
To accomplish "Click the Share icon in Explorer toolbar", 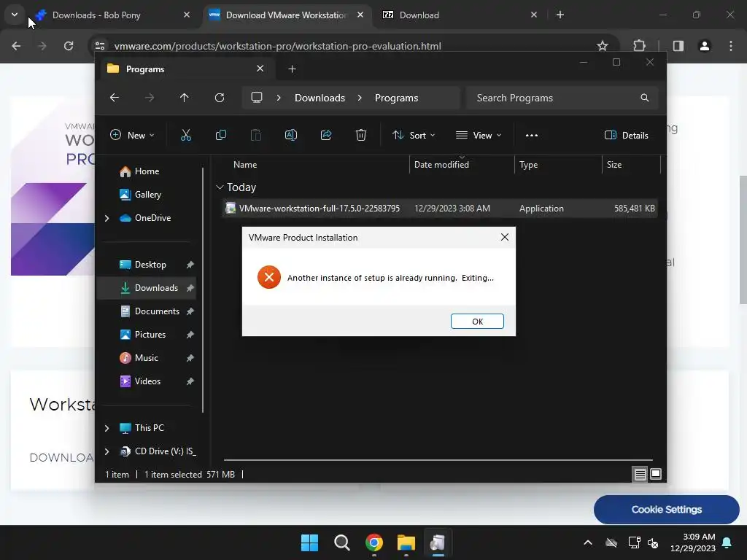I will click(326, 135).
